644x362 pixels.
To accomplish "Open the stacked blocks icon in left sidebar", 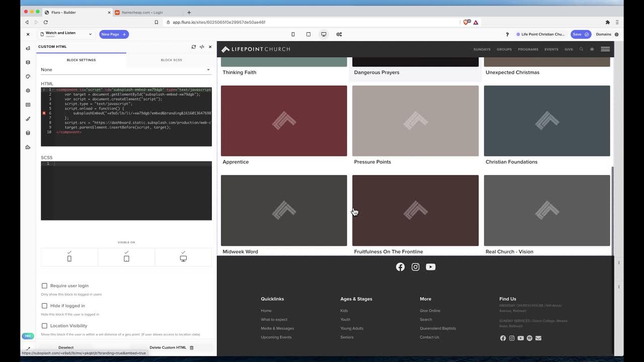I will point(28,62).
